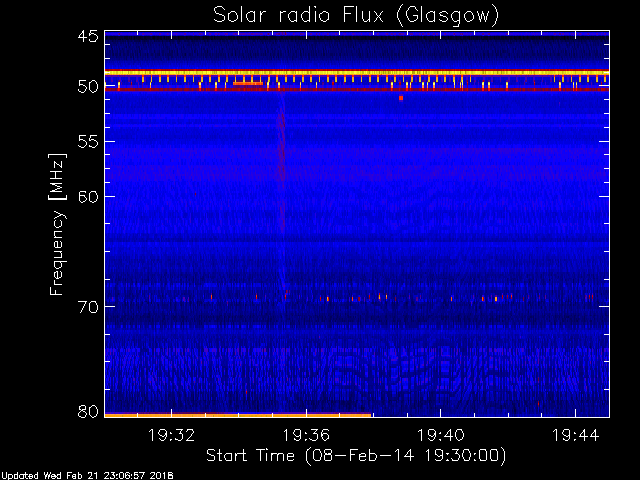Click the 70 frequency tick label
This screenshot has width=640, height=480.
[x=88, y=307]
